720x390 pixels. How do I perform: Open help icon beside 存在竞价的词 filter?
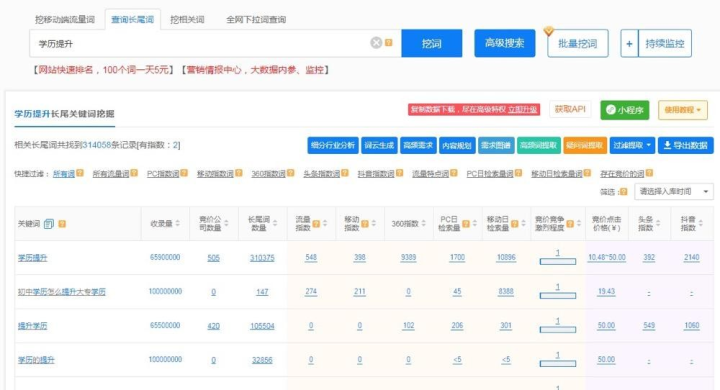(x=649, y=173)
